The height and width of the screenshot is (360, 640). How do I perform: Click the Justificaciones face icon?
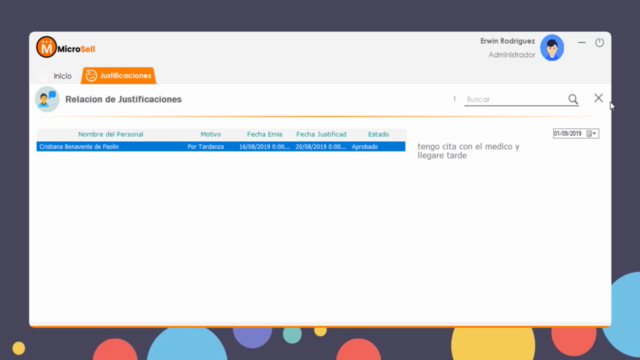point(91,76)
